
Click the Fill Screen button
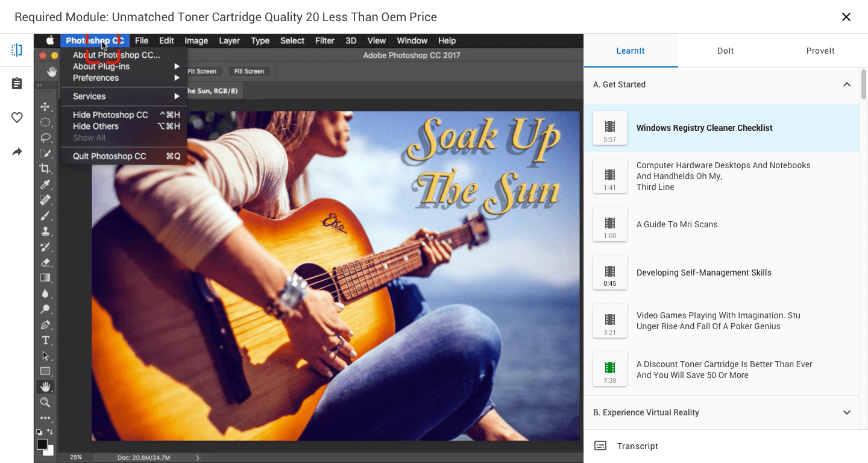click(x=250, y=71)
